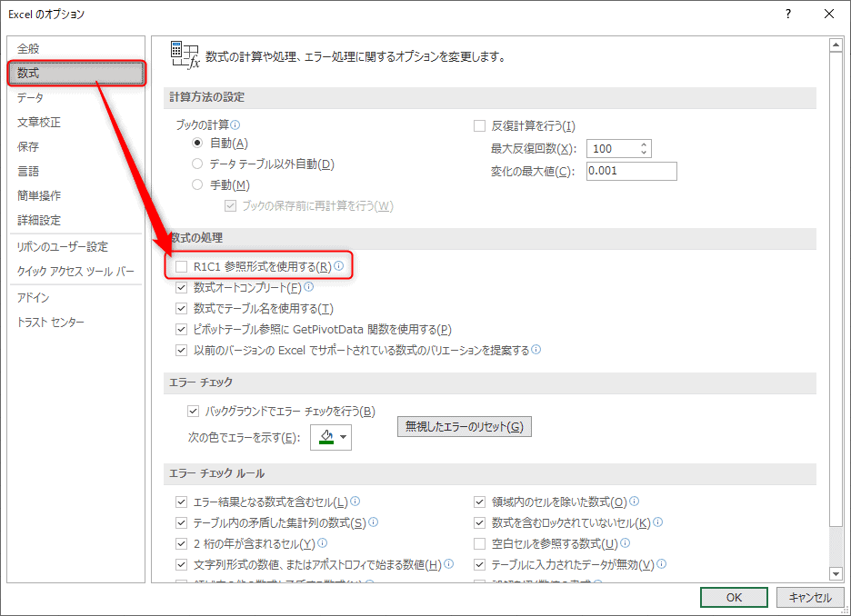Select 手動 calculation radio button
Image resolution: width=851 pixels, height=616 pixels.
click(x=197, y=185)
